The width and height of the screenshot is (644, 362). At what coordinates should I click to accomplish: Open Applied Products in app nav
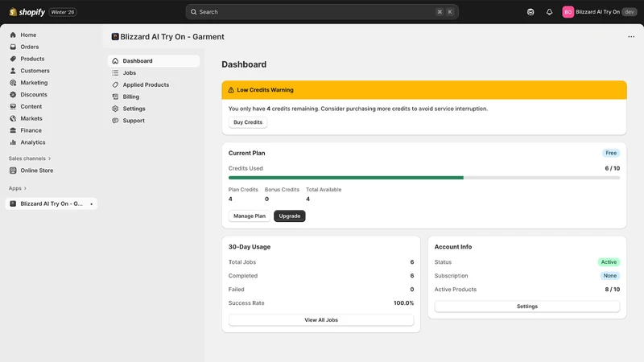146,84
